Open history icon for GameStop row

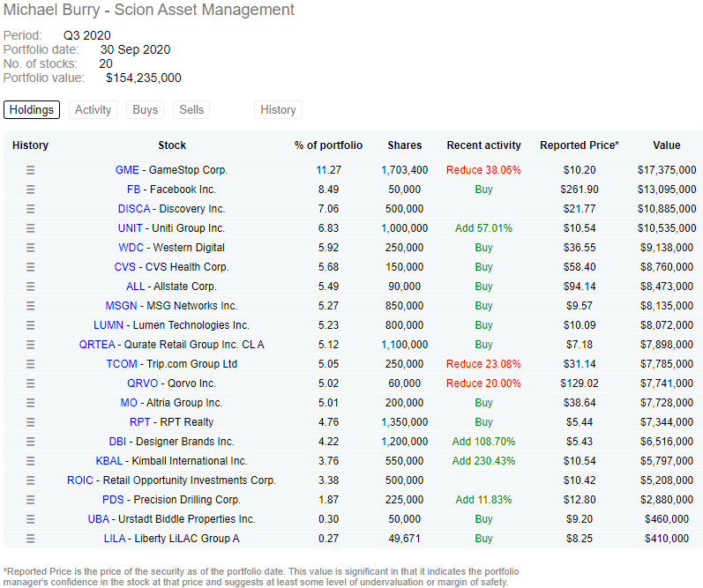click(30, 170)
